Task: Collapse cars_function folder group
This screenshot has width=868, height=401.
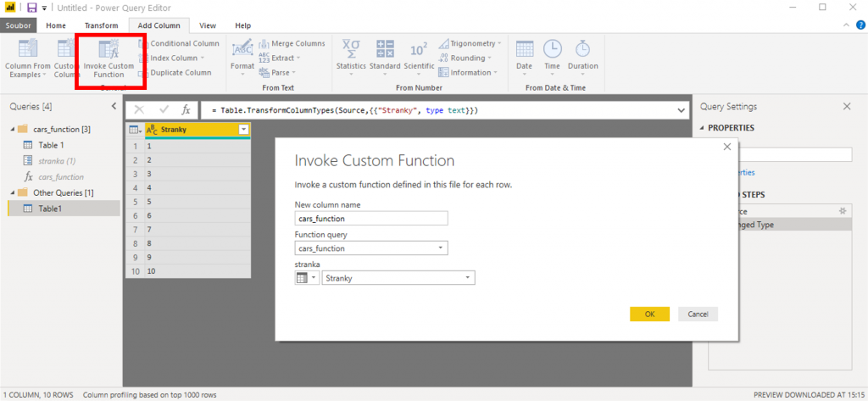Action: click(12, 129)
